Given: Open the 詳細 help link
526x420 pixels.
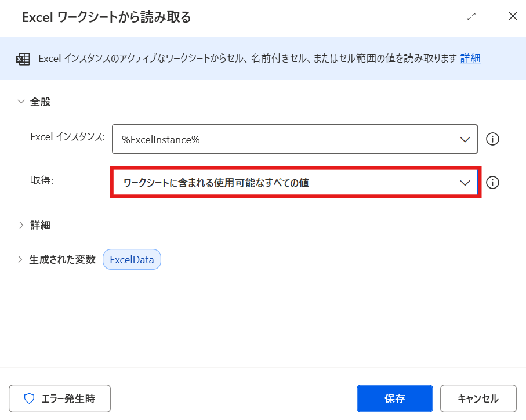Looking at the screenshot, I should [470, 59].
